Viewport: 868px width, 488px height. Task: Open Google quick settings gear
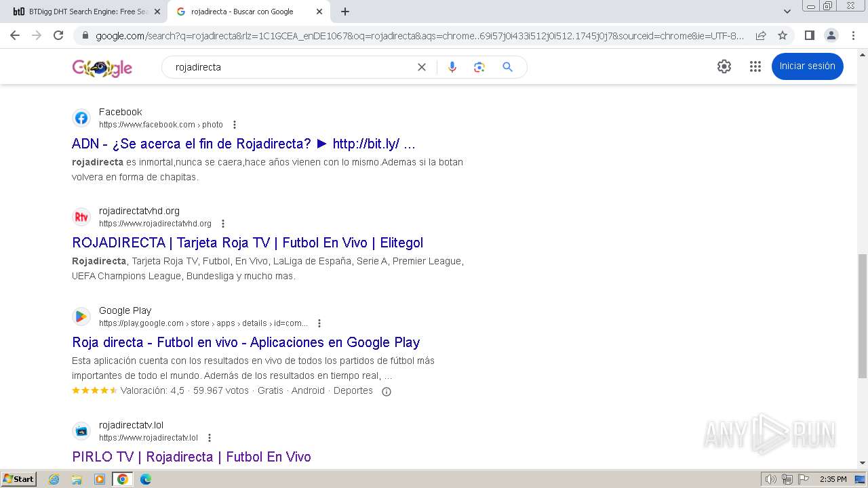[724, 66]
